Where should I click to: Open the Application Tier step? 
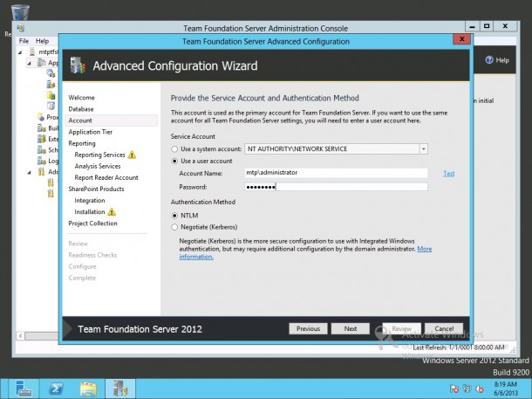coord(90,132)
